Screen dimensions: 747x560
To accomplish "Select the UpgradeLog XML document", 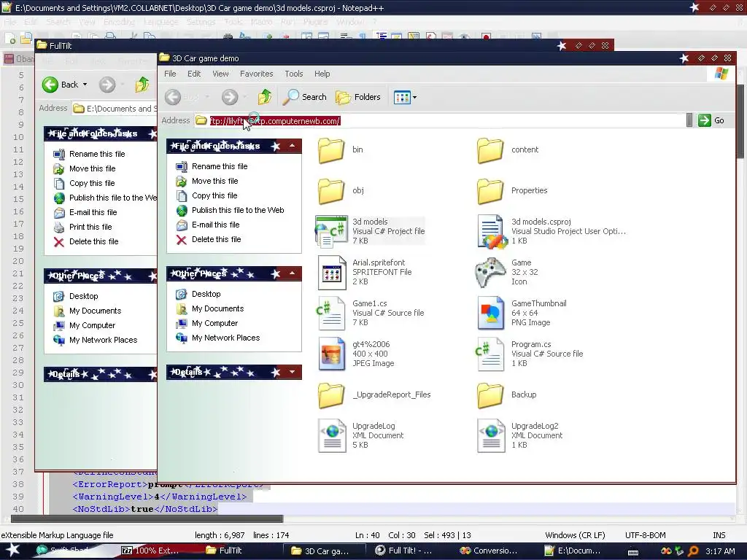I will tap(360, 435).
